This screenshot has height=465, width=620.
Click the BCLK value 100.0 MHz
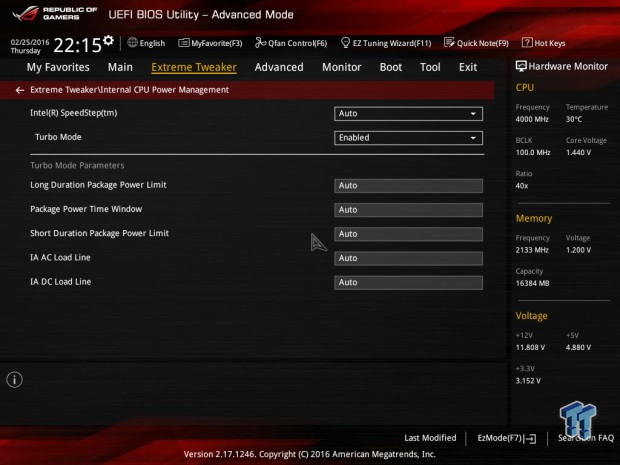tap(533, 152)
